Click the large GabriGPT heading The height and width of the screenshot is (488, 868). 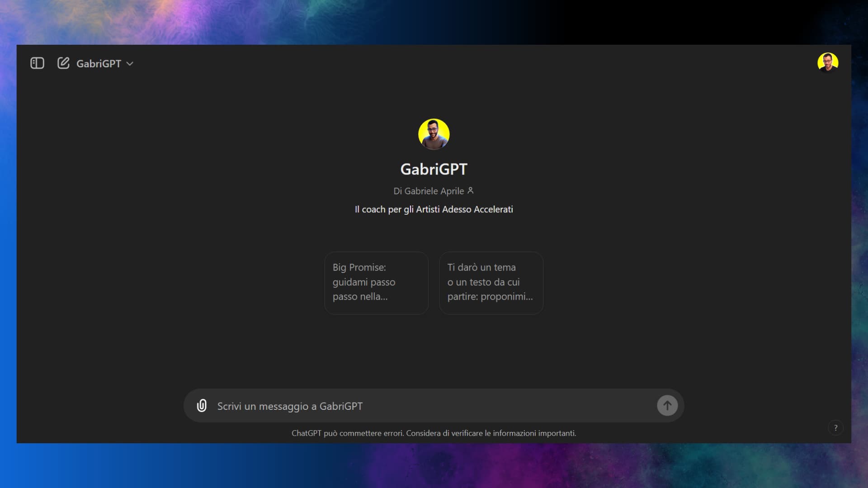pos(434,169)
